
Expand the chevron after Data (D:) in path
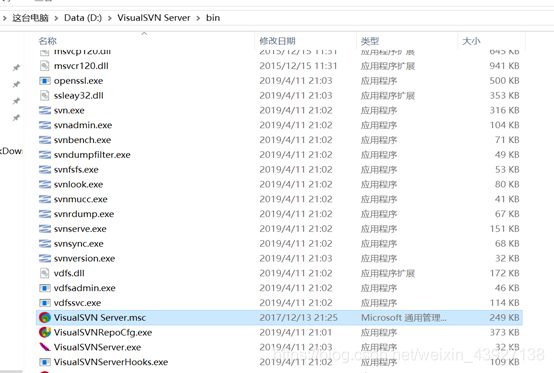pyautogui.click(x=110, y=18)
